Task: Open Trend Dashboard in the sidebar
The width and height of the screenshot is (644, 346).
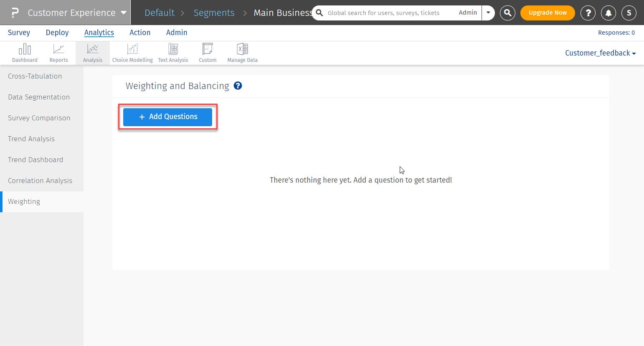Action: tap(42, 160)
